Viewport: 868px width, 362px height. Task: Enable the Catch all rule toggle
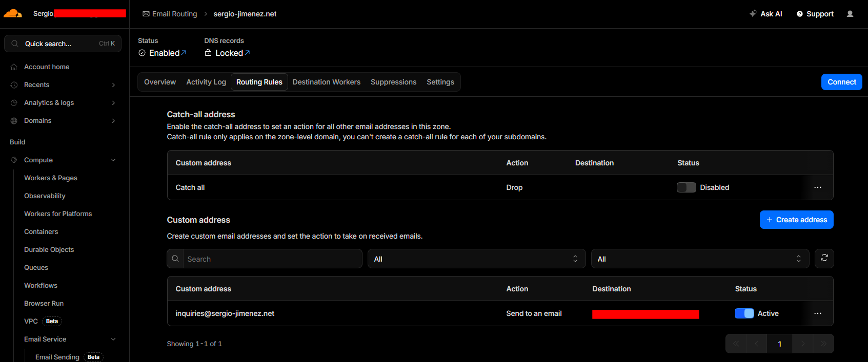[x=687, y=187]
